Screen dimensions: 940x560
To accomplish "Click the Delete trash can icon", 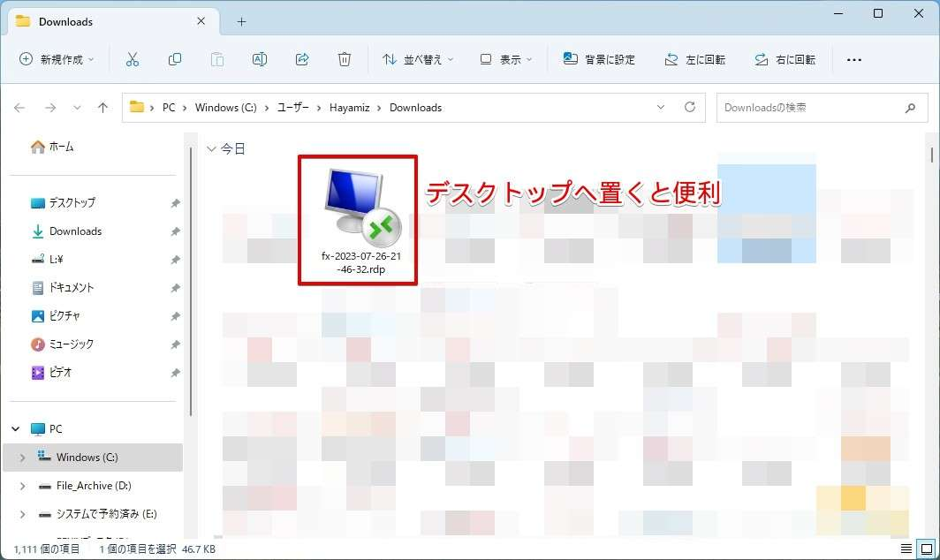I will pos(345,59).
